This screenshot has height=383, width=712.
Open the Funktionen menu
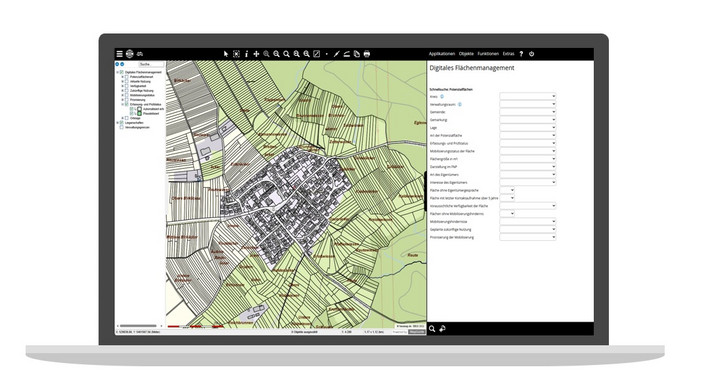(488, 54)
